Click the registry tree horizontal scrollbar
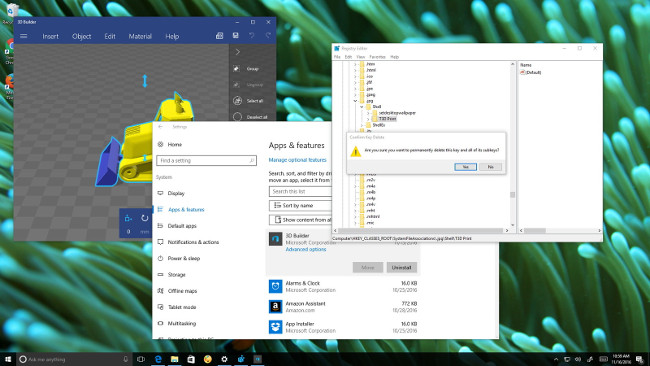The image size is (650, 366). pyautogui.click(x=421, y=230)
